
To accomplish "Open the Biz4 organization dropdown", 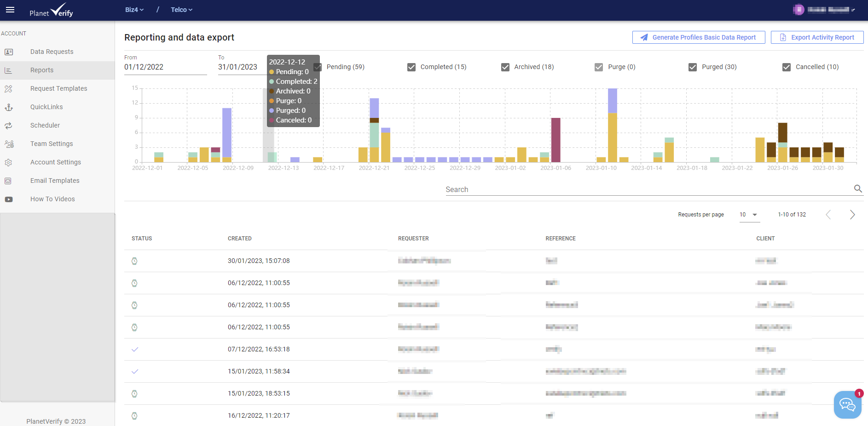I will pyautogui.click(x=134, y=10).
